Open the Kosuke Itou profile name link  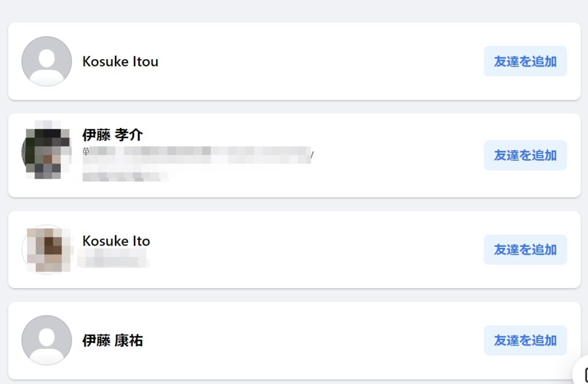point(120,61)
